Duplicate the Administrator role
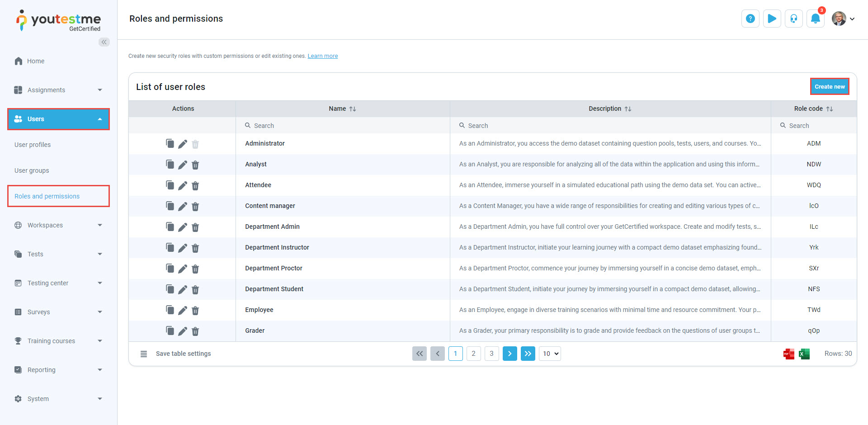The width and height of the screenshot is (868, 425). point(170,144)
